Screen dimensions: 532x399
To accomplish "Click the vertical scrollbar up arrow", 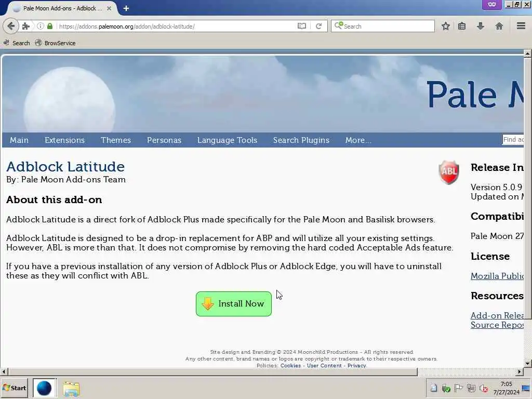I will pos(527,54).
